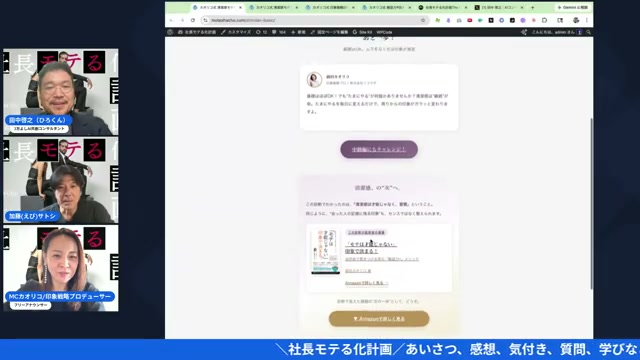Switch to the third カオリコ式 tab

click(x=329, y=7)
